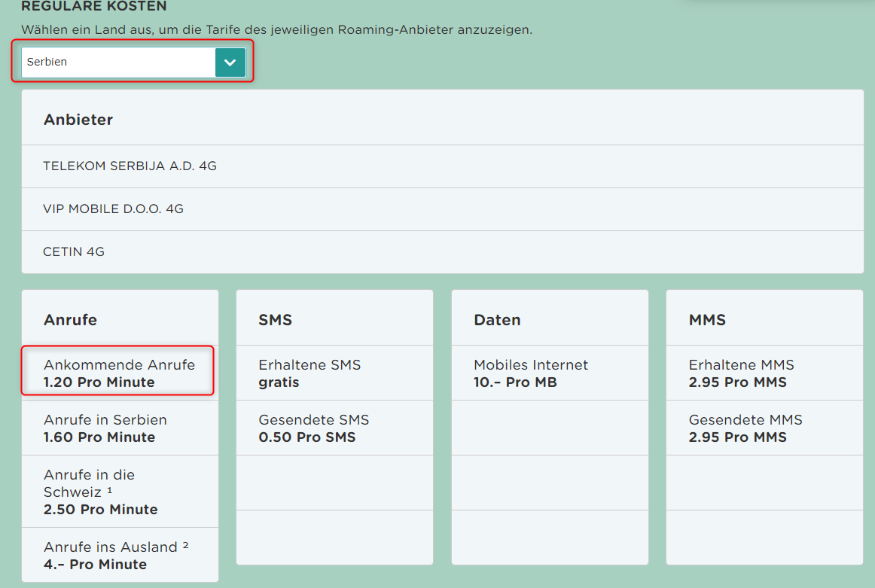The image size is (875, 588).
Task: Click the Mobiles Internet price entry
Action: 531,373
